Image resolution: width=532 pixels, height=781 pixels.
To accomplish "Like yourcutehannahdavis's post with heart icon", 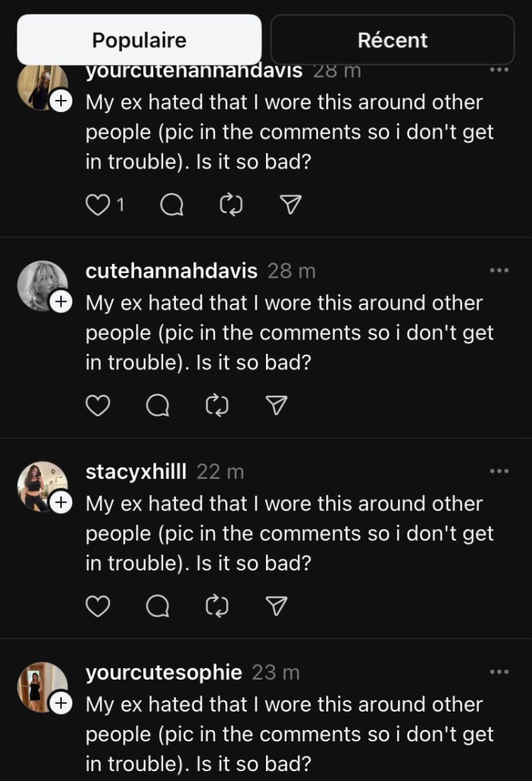I will coord(97,204).
